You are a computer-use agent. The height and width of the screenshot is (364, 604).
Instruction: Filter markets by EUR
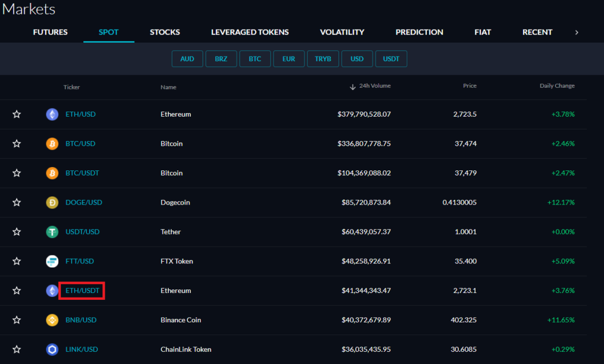tap(289, 59)
